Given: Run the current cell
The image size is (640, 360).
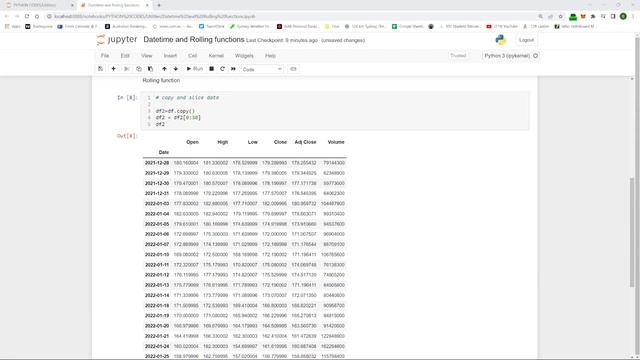Looking at the screenshot, I should click(195, 69).
